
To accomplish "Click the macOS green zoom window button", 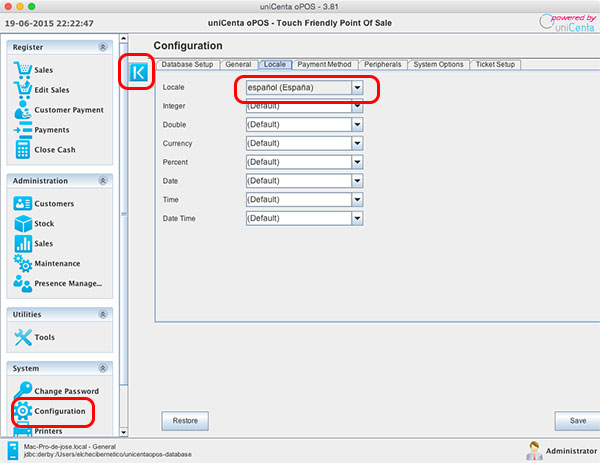I will coord(32,7).
